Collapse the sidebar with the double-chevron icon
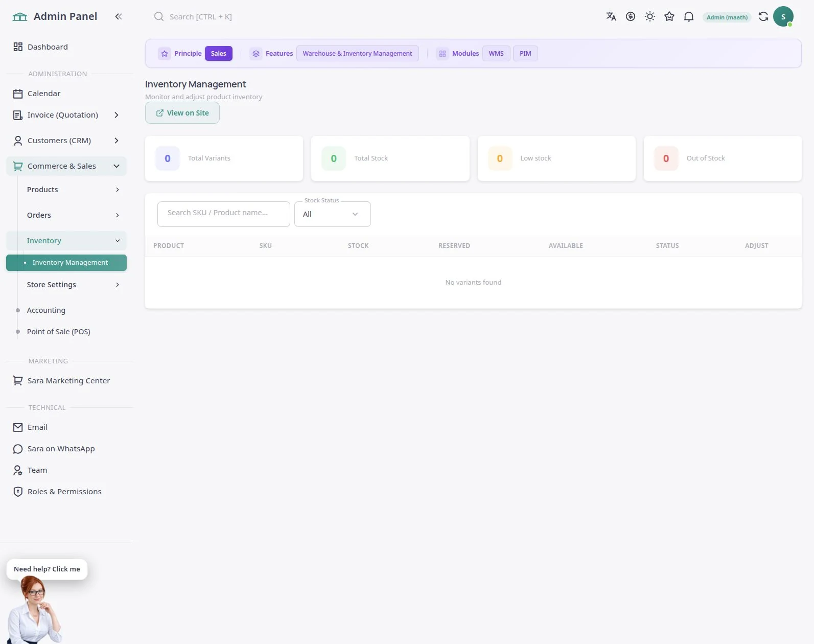Screen dimensions: 814x644 119,16
